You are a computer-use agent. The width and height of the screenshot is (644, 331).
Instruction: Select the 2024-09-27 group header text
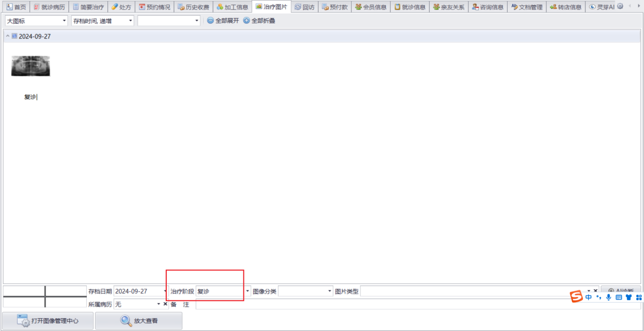pos(35,37)
